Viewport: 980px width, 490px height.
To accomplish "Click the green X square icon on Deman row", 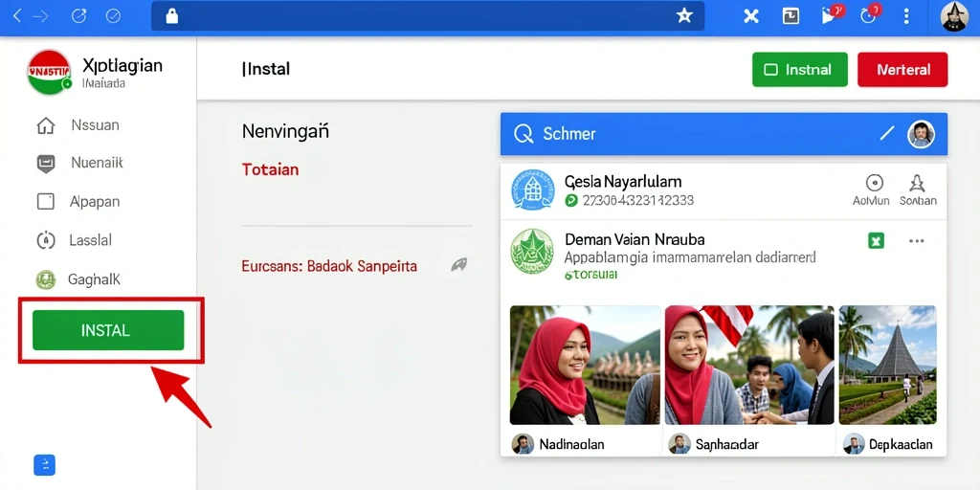I will pos(877,240).
